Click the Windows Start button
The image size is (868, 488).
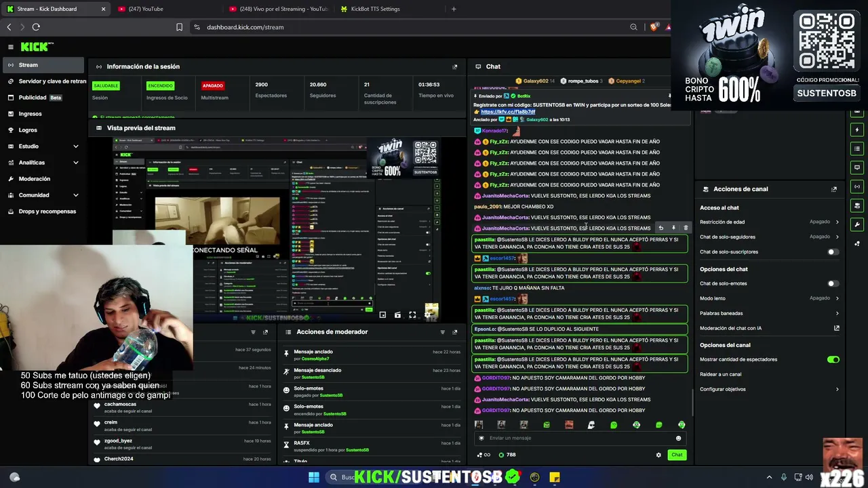[x=314, y=477]
